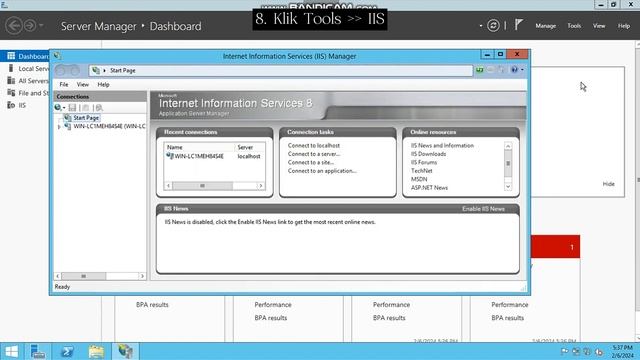Click the Server Manager forward arrow
This screenshot has width=640, height=360.
click(x=30, y=26)
